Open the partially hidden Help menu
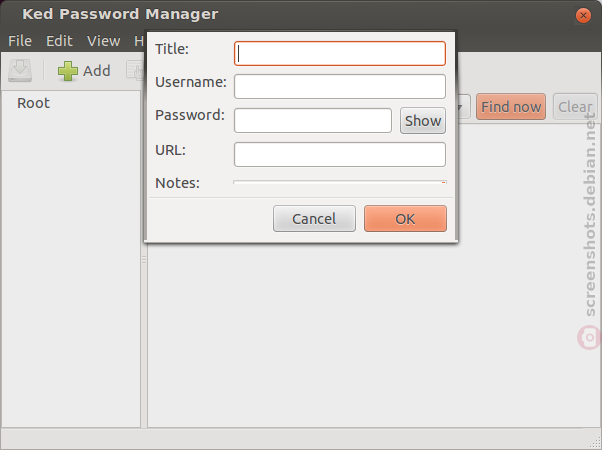This screenshot has height=450, width=602. [139, 41]
